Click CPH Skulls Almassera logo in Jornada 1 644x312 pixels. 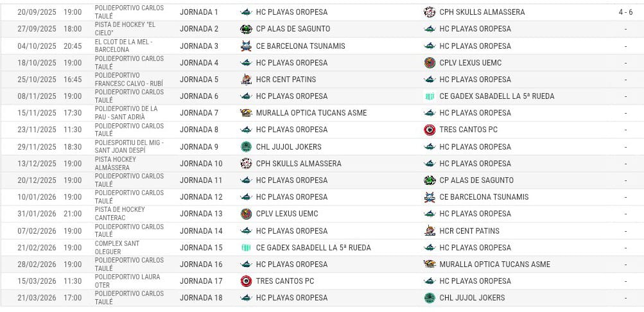429,12
